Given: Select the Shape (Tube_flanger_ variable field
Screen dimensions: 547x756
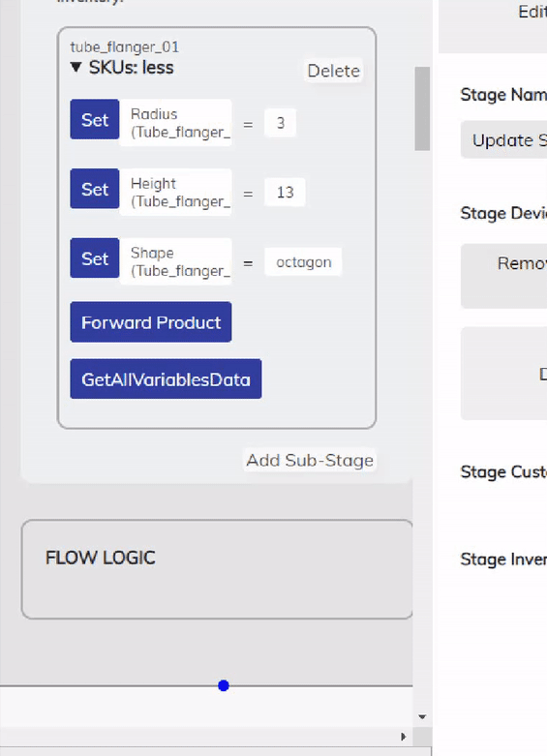Looking at the screenshot, I should 175,261.
